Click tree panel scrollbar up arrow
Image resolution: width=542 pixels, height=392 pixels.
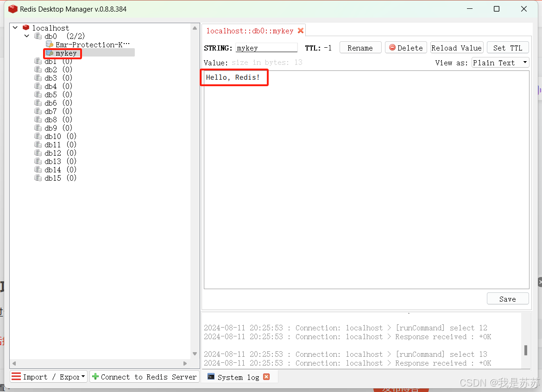tap(195, 28)
